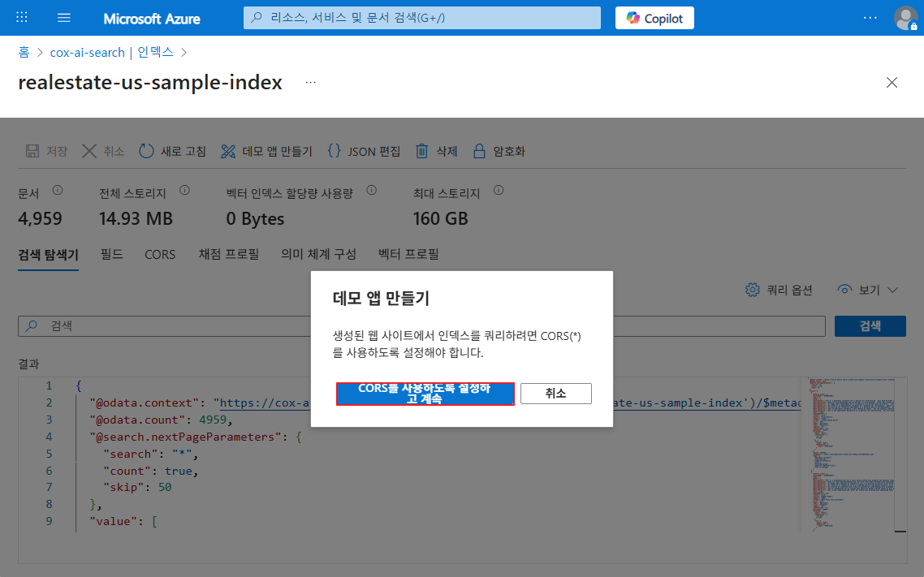
Task: Click the 160 GB max storage value
Action: pos(440,219)
